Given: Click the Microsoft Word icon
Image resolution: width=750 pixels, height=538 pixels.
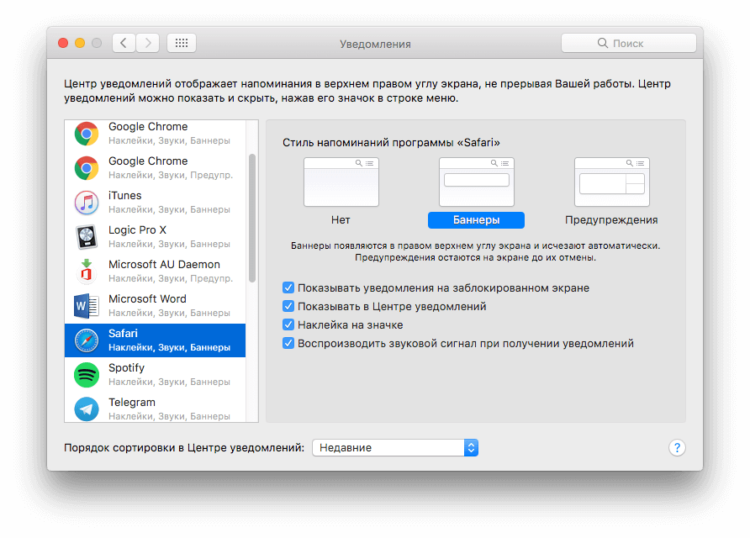Looking at the screenshot, I should (87, 306).
